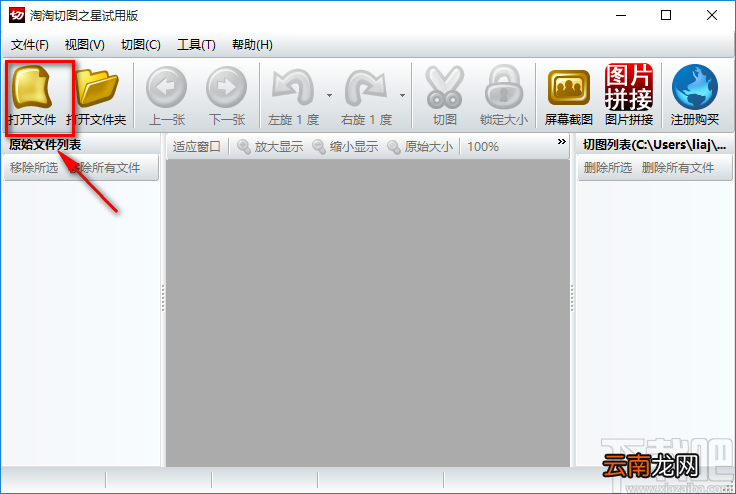This screenshot has width=736, height=494.
Task: Click the 原始文件列表 panel header
Action: (x=45, y=145)
